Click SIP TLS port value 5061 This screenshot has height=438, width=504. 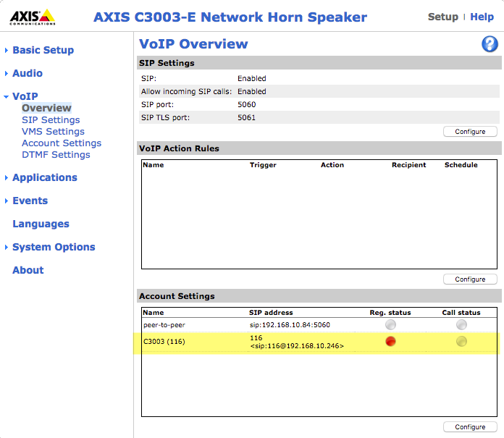click(x=246, y=117)
